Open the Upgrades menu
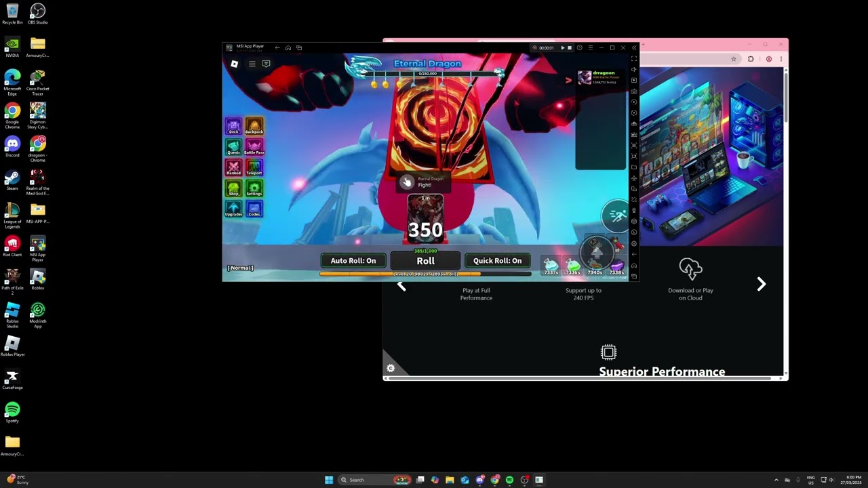Image resolution: width=868 pixels, height=488 pixels. coord(233,209)
